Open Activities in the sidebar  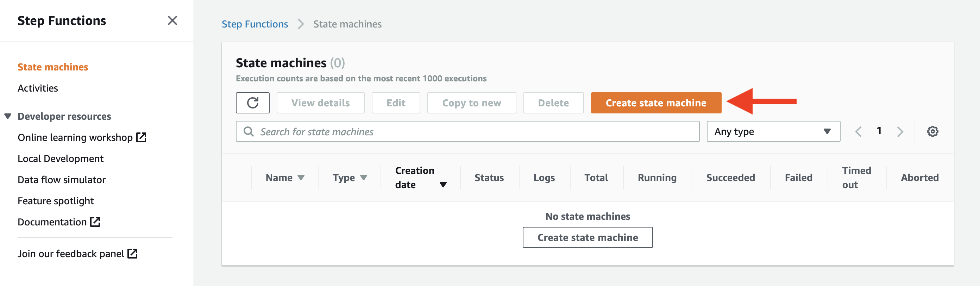point(38,88)
